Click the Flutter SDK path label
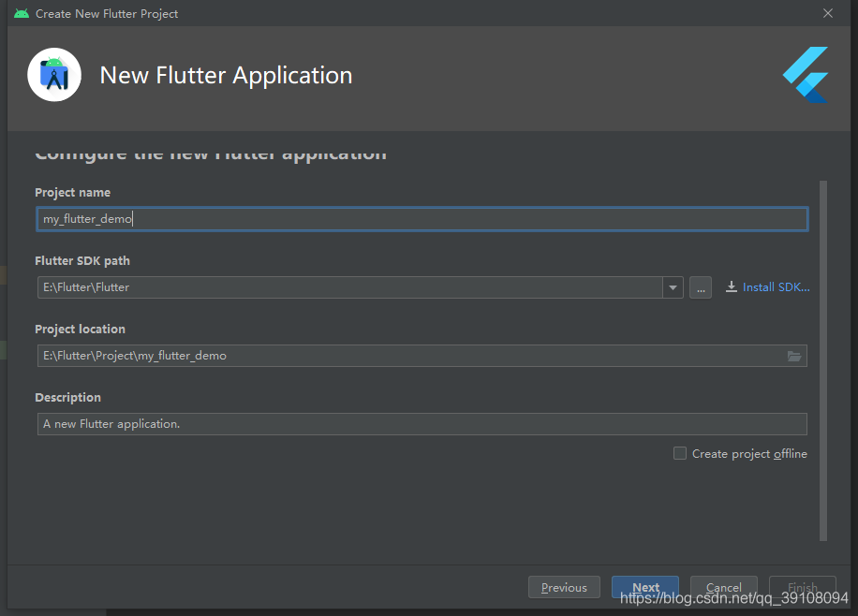The image size is (858, 616). tap(82, 261)
